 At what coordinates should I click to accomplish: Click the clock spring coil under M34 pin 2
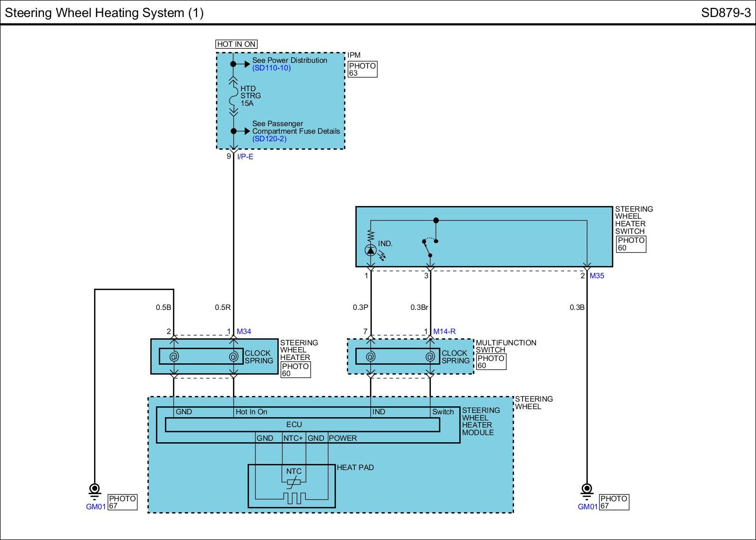pyautogui.click(x=173, y=357)
